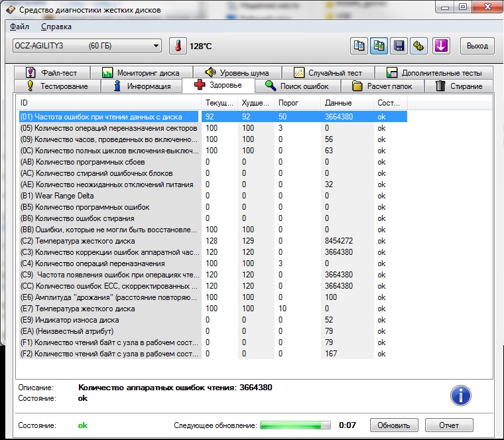Click the next-update green progress bar
This screenshot has width=504, height=440.
coord(295,425)
